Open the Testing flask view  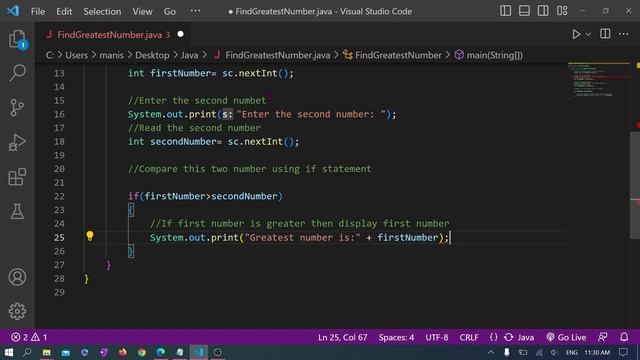pyautogui.click(x=17, y=211)
